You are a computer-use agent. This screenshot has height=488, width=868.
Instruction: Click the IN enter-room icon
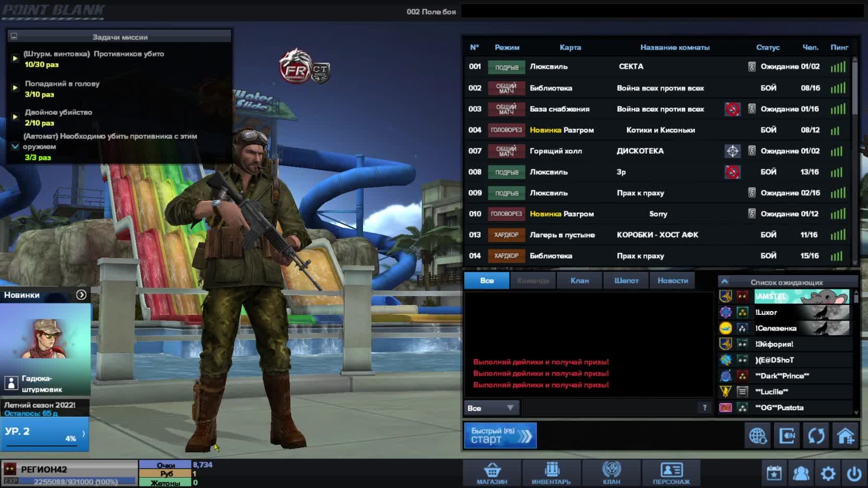pyautogui.click(x=787, y=435)
